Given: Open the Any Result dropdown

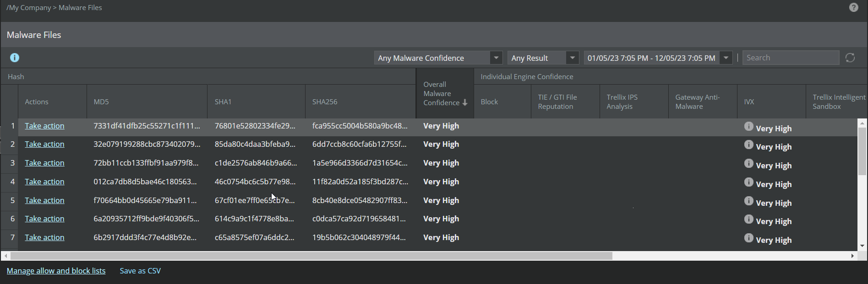Looking at the screenshot, I should coord(543,58).
